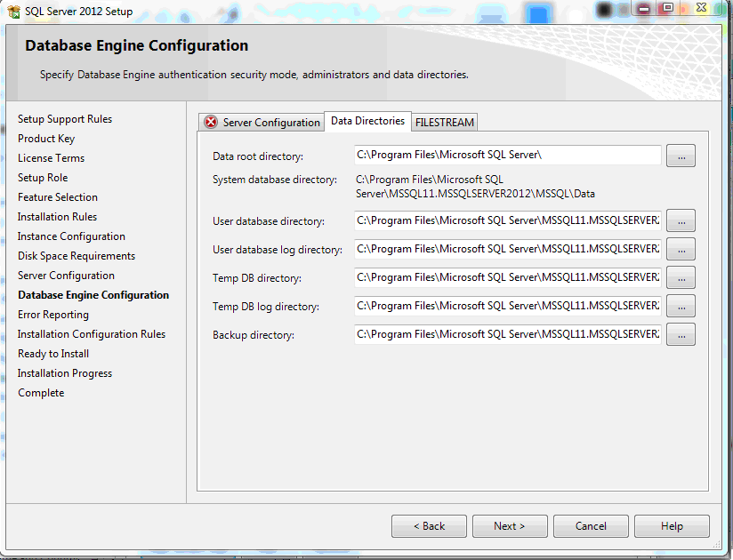Click the red error icon on Server Configuration tab
This screenshot has width=733, height=560.
pyautogui.click(x=211, y=123)
